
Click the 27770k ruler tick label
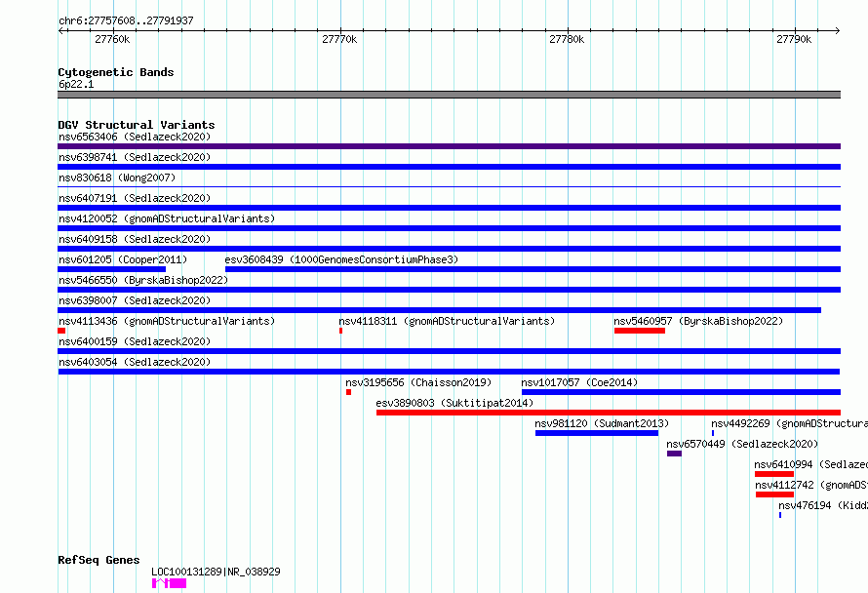tap(339, 39)
